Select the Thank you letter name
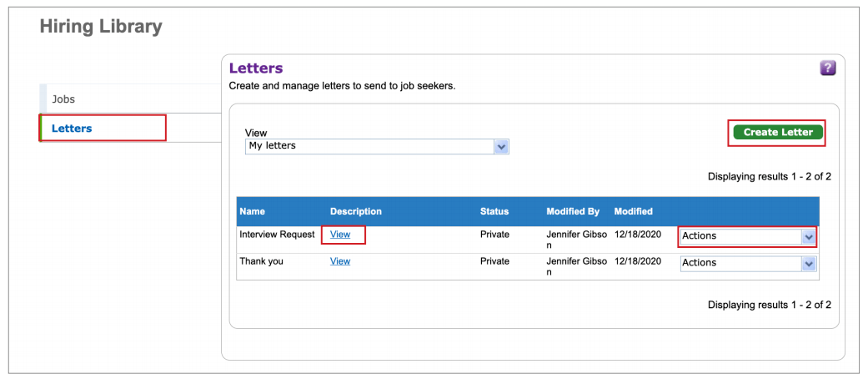Screen dimensions: 868x379 point(261,261)
